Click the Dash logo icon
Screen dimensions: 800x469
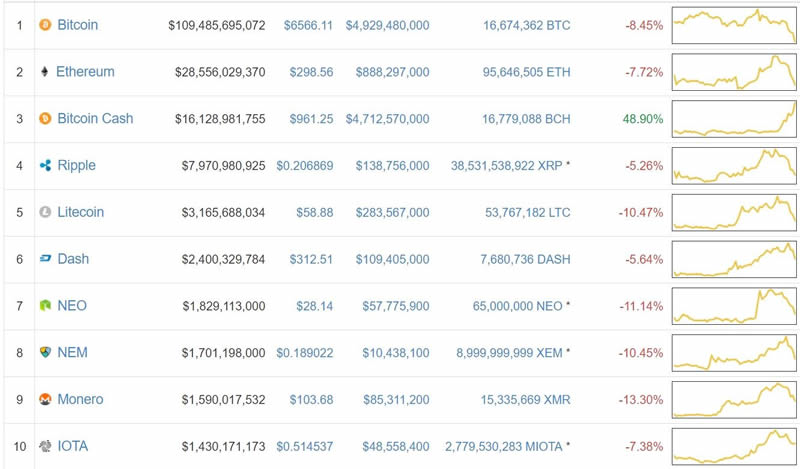[44, 259]
